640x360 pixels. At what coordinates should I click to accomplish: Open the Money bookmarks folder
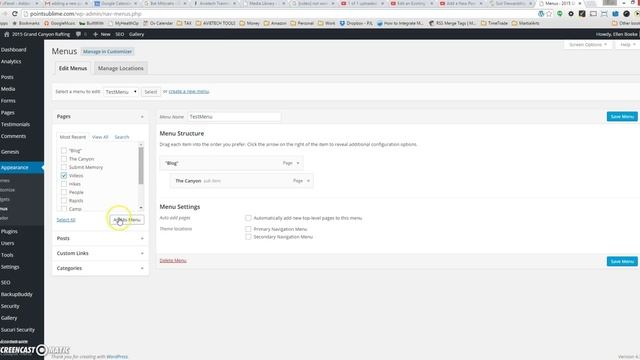click(249, 23)
